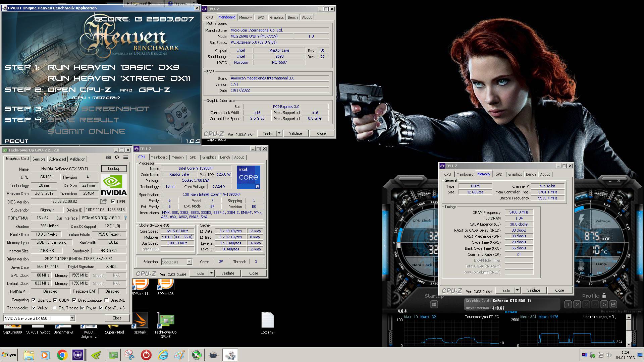The width and height of the screenshot is (644, 362).
Task: Click volume speaker tray icon
Action: (x=608, y=355)
